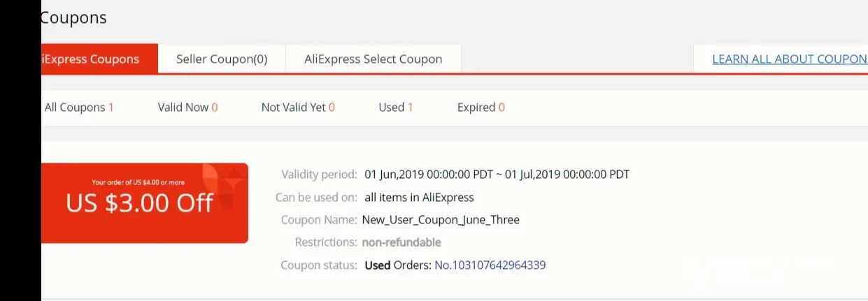The image size is (868, 301).
Task: Click the validity period date range text
Action: 497,175
